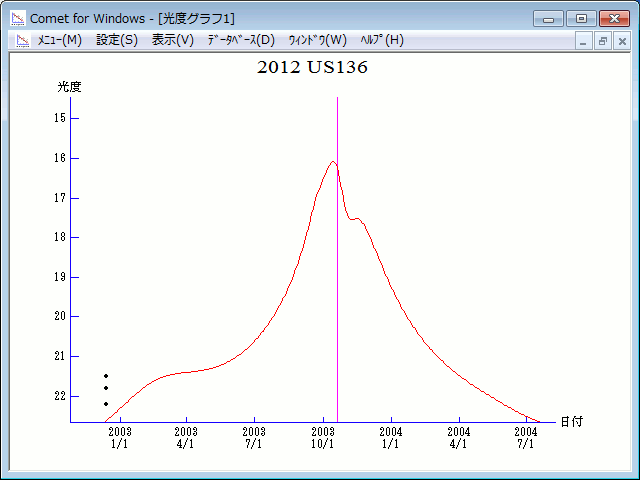Minimize the inner 光度グラフ1 child window
The width and height of the screenshot is (640, 480).
[x=585, y=41]
